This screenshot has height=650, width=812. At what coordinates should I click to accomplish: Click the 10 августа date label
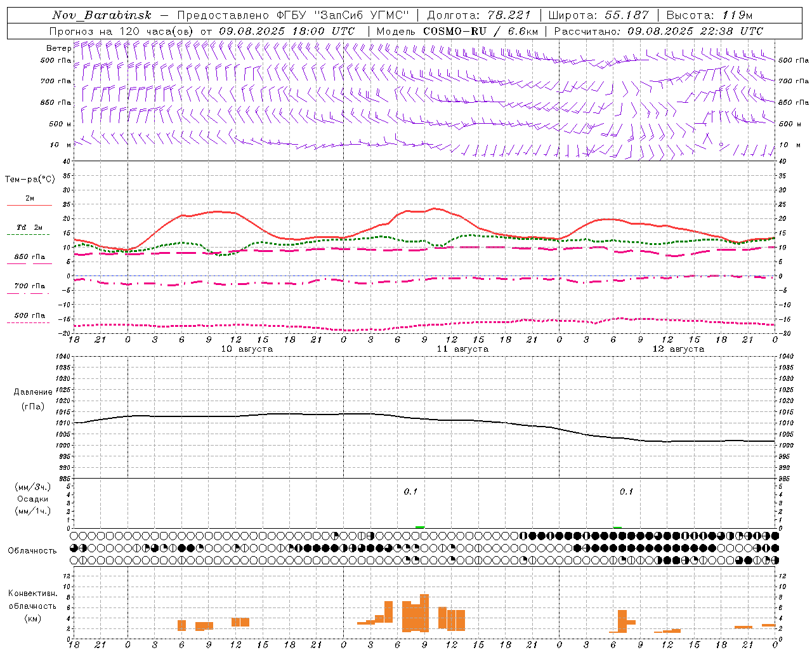pos(247,349)
